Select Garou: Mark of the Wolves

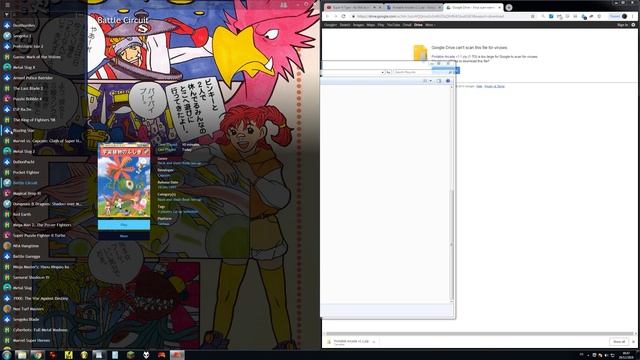37,57
